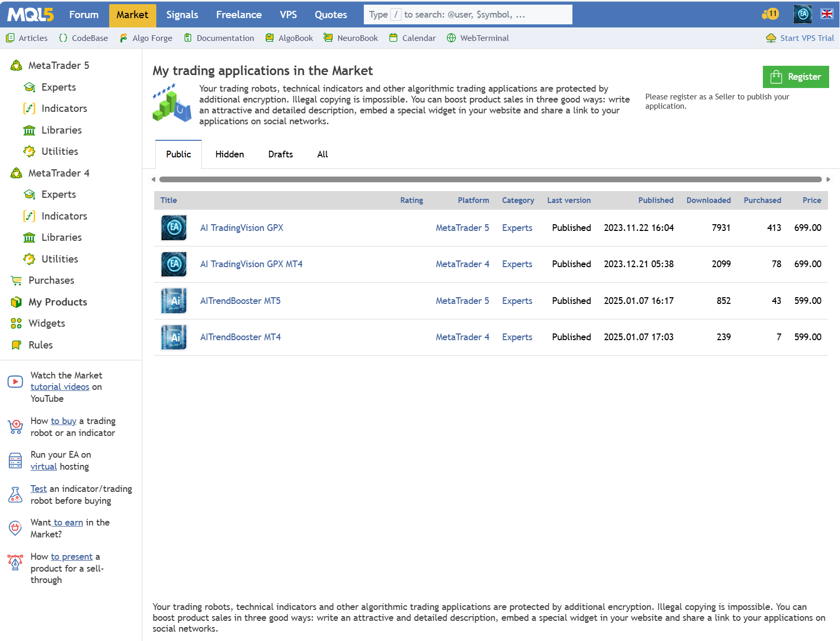Click the YouTube tutorial play icon
The width and height of the screenshot is (840, 641).
tap(16, 382)
